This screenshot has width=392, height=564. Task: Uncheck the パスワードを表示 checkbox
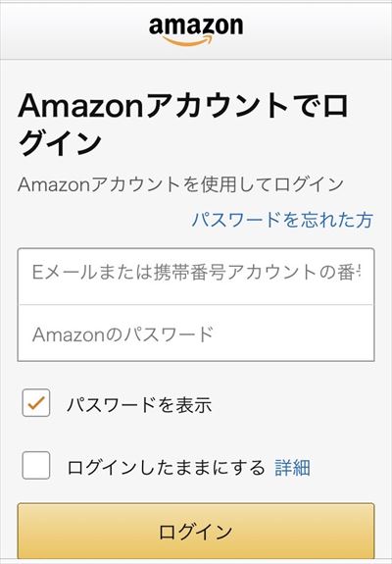pos(36,403)
